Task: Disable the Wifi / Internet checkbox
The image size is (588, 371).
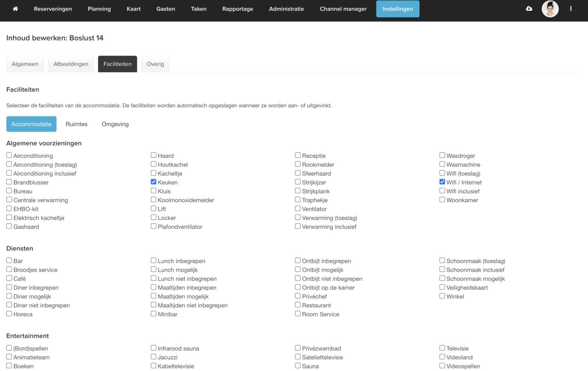Action: (442, 182)
